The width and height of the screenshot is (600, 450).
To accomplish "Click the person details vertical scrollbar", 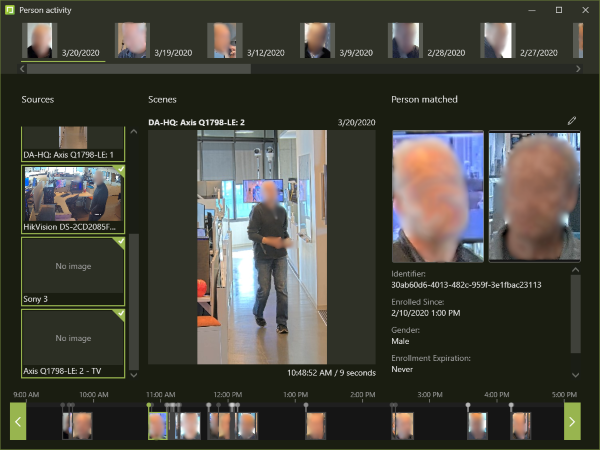I will click(x=576, y=314).
